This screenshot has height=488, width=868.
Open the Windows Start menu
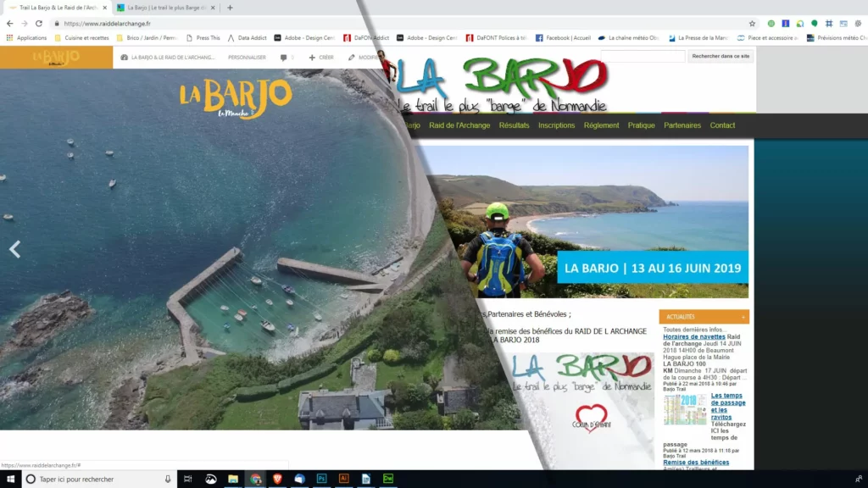click(x=10, y=480)
